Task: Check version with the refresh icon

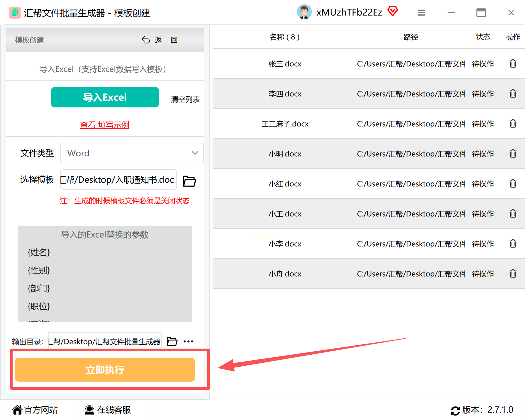Action: pyautogui.click(x=455, y=410)
